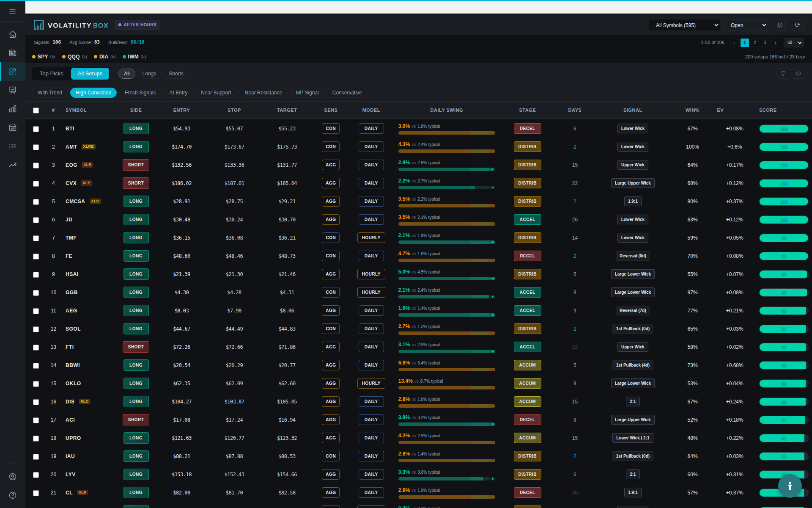Screen dimensions: 812x508
Task: Click the Volatility Box logo
Action: [71, 25]
